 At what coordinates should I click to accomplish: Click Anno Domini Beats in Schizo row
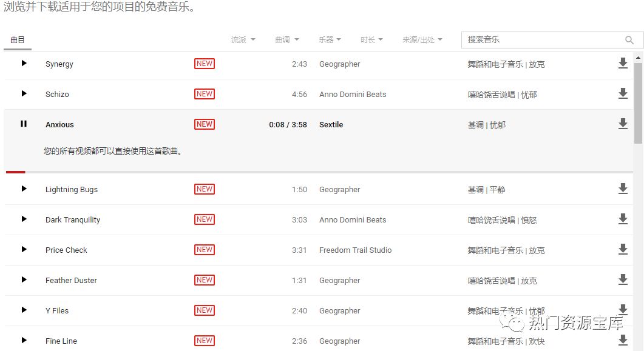tap(353, 95)
